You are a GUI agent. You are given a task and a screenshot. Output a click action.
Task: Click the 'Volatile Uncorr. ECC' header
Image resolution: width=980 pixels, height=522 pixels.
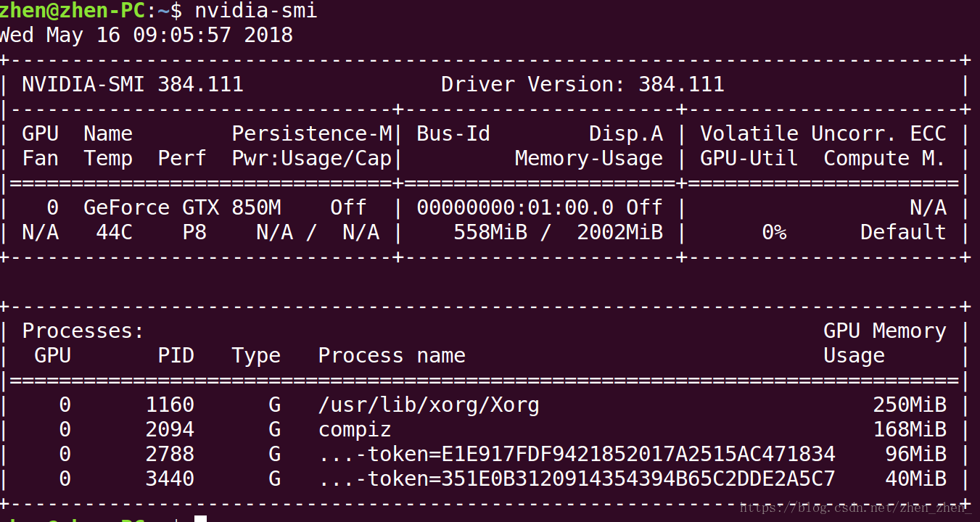click(x=823, y=133)
